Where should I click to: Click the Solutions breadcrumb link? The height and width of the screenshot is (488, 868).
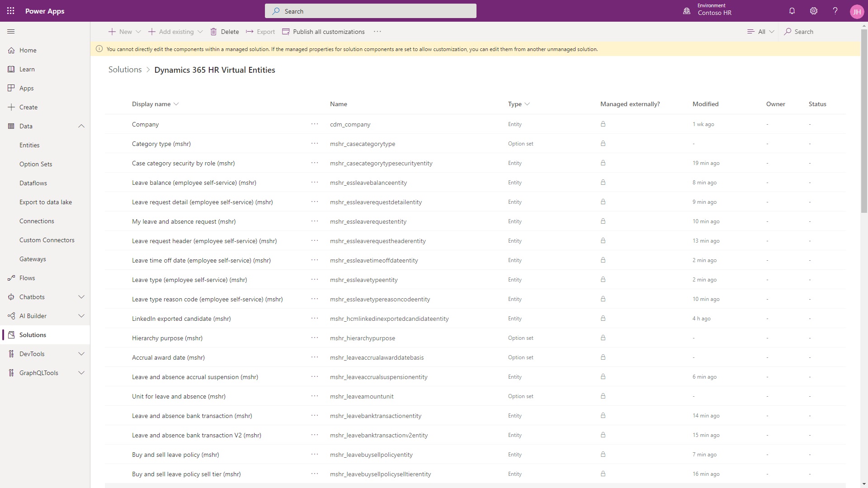coord(125,70)
